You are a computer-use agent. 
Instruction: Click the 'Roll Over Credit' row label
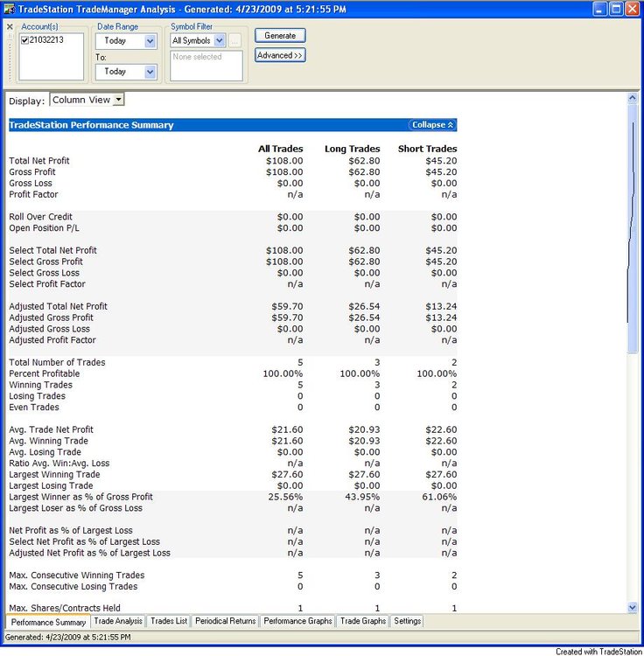point(40,217)
